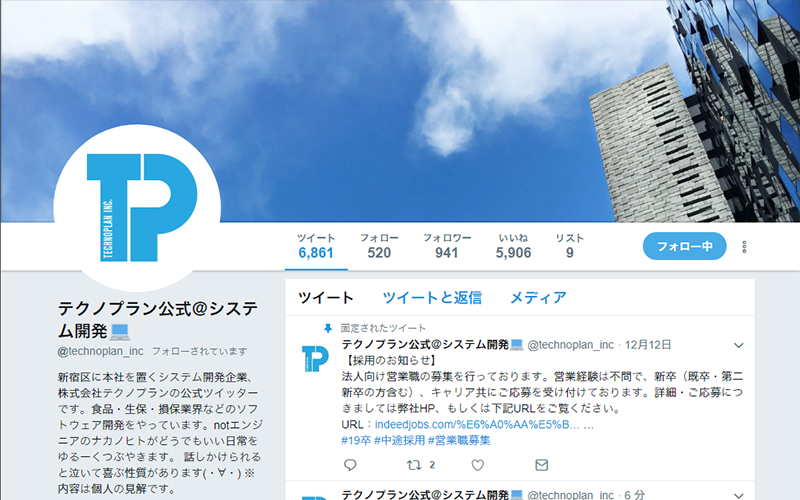This screenshot has height=500, width=800.
Task: Expand the pinned tweet chevron menu
Action: [x=738, y=345]
